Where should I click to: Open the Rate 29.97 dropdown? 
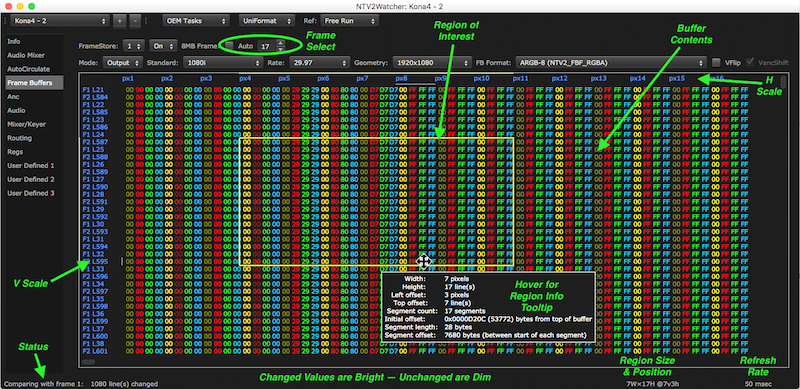(319, 63)
